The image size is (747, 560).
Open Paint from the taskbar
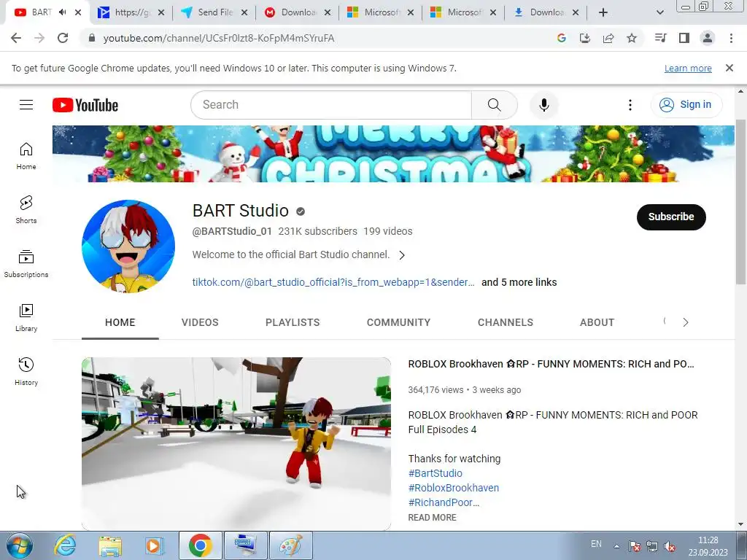click(x=291, y=545)
